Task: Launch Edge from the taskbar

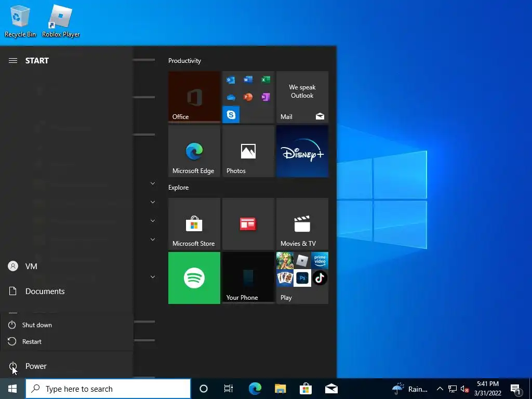Action: coord(255,389)
